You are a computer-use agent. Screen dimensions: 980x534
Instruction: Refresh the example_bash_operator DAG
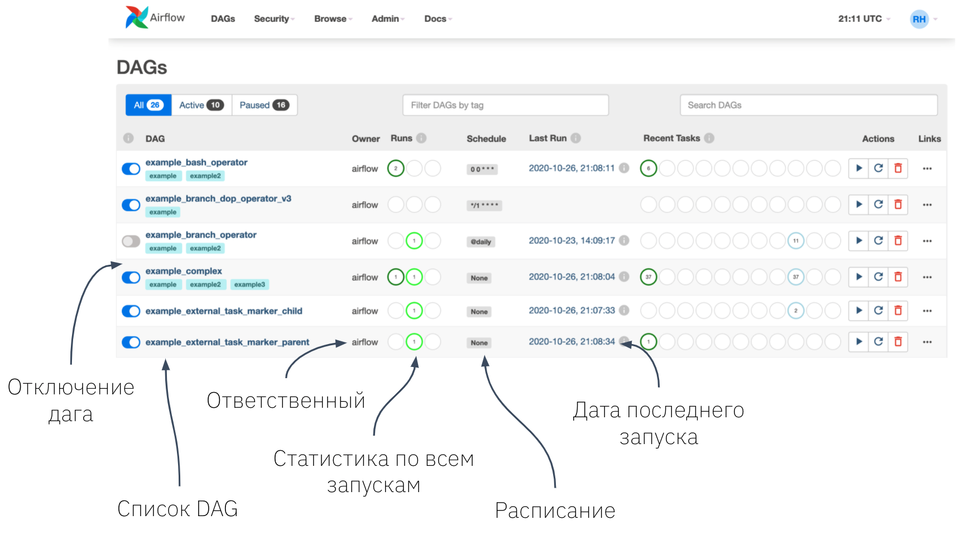coord(878,168)
